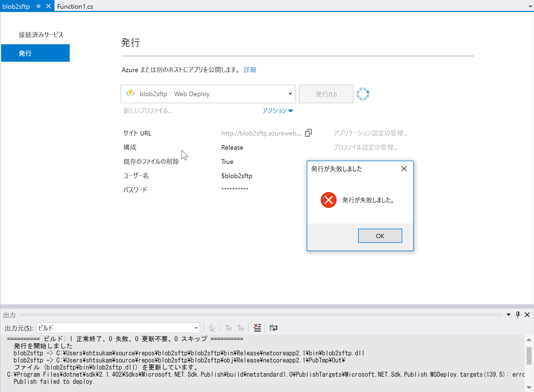Open the 詳細 link
This screenshot has height=392, width=534.
250,70
